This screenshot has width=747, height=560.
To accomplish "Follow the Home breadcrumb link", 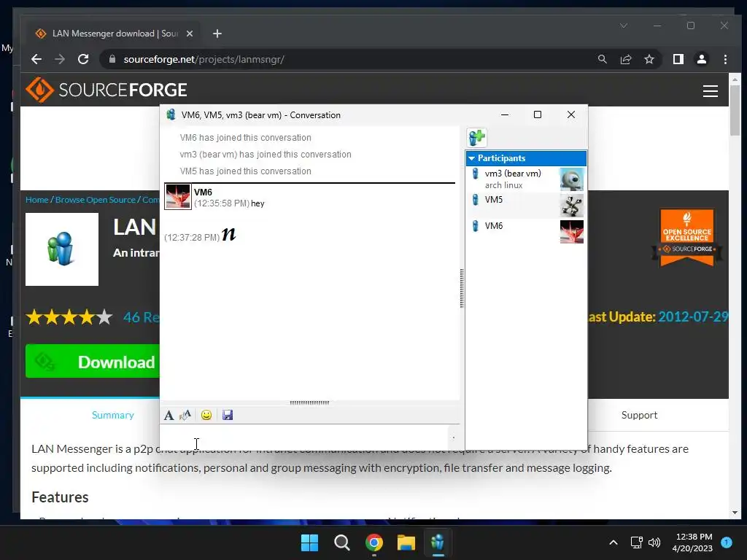I will tap(36, 200).
